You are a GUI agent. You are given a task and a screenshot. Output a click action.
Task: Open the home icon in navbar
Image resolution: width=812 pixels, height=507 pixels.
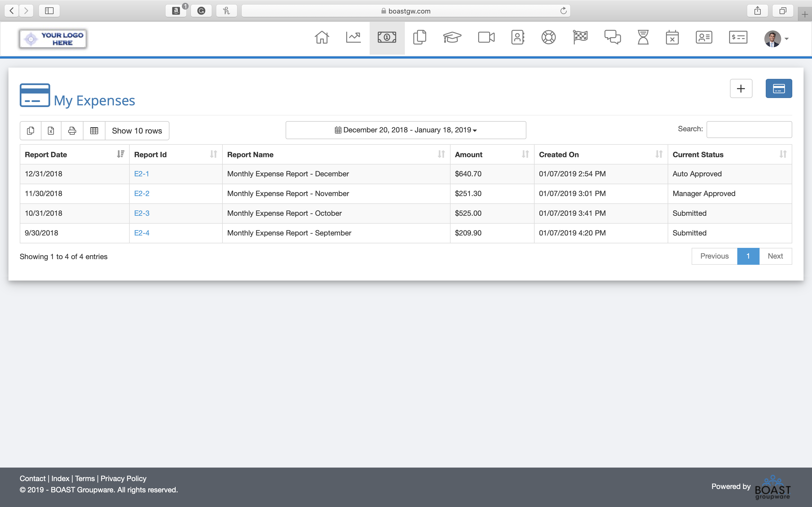(321, 37)
